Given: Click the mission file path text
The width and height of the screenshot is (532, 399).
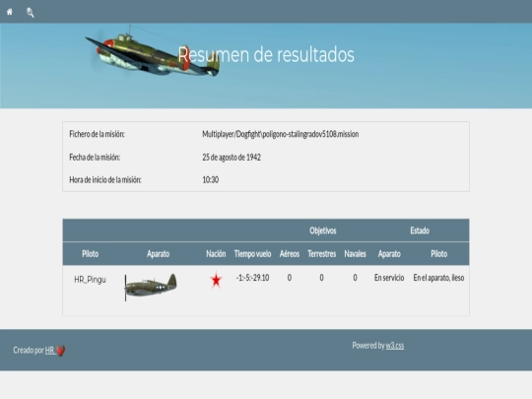Looking at the screenshot, I should 280,134.
